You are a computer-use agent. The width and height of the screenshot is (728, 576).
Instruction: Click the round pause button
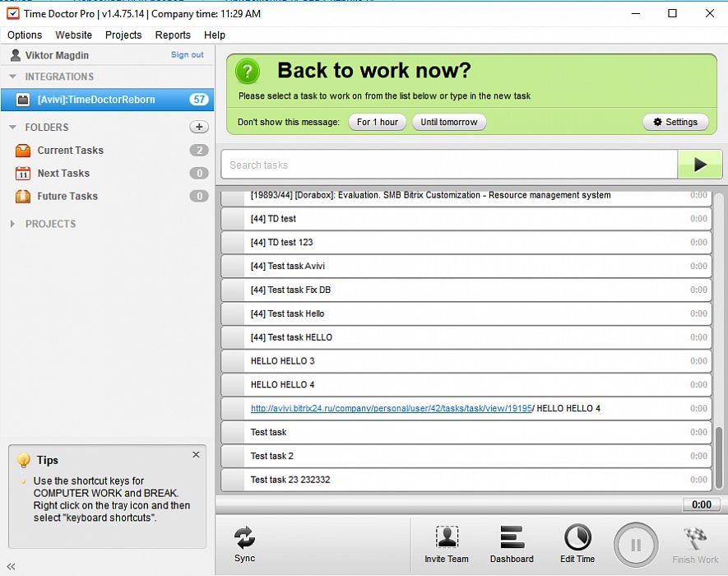pos(636,545)
